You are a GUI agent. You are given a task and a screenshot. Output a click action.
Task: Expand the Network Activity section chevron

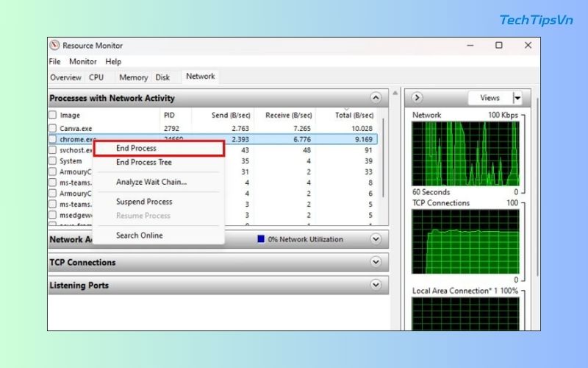(376, 239)
